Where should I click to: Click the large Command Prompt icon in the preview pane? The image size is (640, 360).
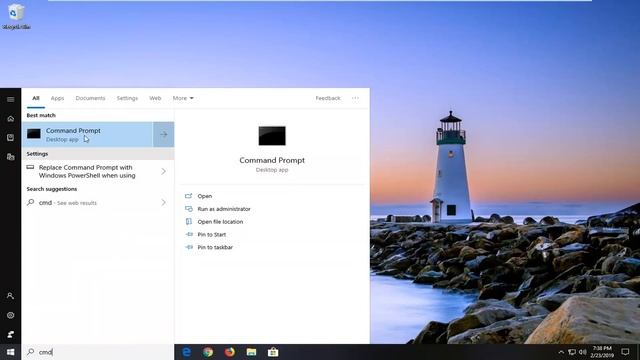(x=272, y=136)
